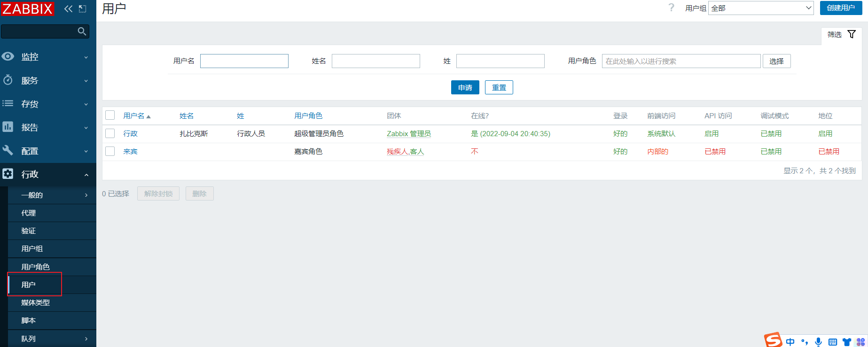Click the 服务 stopwatch icon
The height and width of the screenshot is (347, 868).
click(x=8, y=80)
